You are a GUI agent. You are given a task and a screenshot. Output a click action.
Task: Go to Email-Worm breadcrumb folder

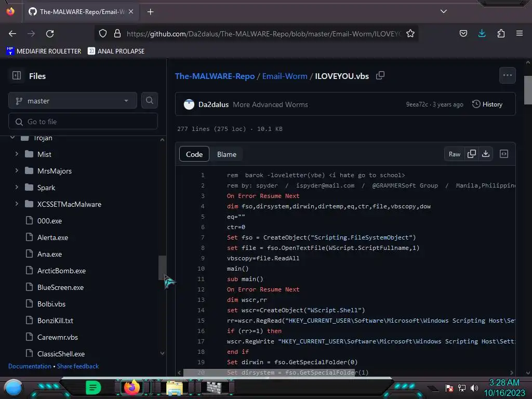pyautogui.click(x=285, y=76)
